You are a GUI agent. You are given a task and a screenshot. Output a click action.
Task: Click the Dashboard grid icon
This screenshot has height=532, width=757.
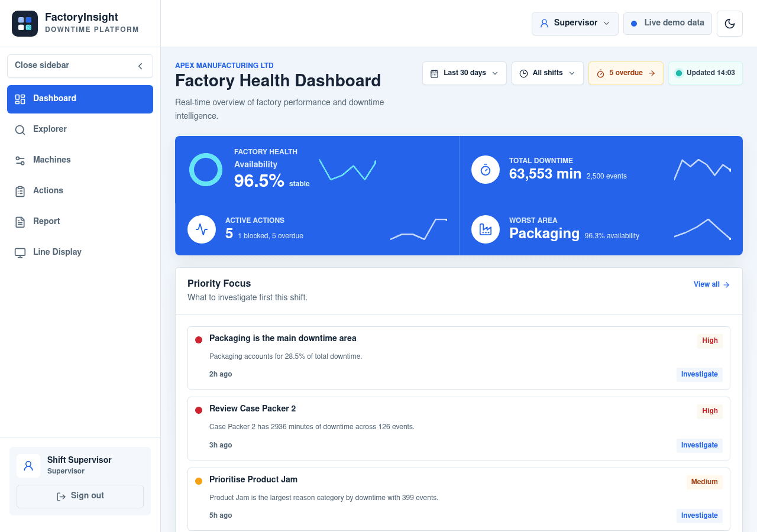(x=20, y=99)
